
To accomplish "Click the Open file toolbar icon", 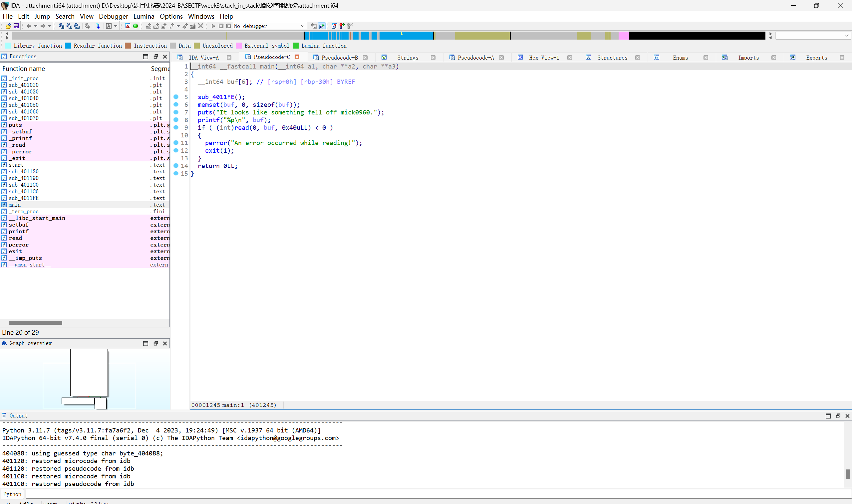I will (x=8, y=26).
